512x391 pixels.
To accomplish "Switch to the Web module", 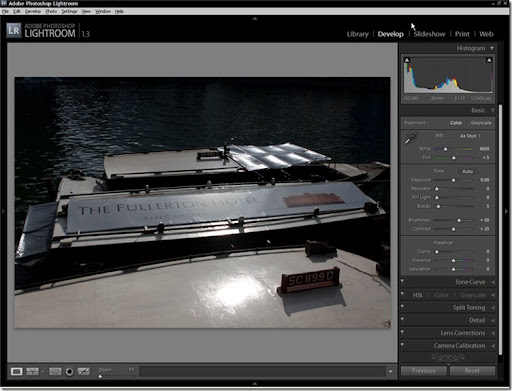I will 486,34.
